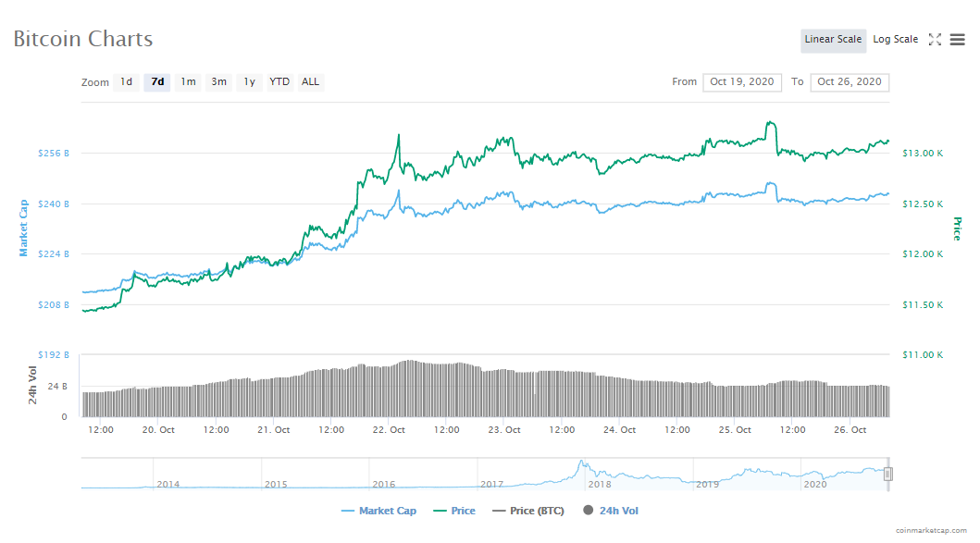Jump to 2020 in the navigator timeline
The image size is (980, 543).
pyautogui.click(x=815, y=485)
